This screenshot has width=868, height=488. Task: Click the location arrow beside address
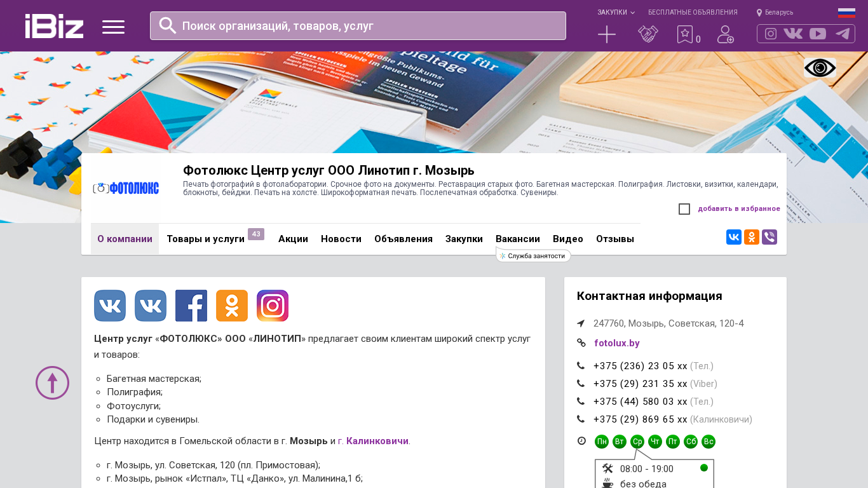(581, 323)
